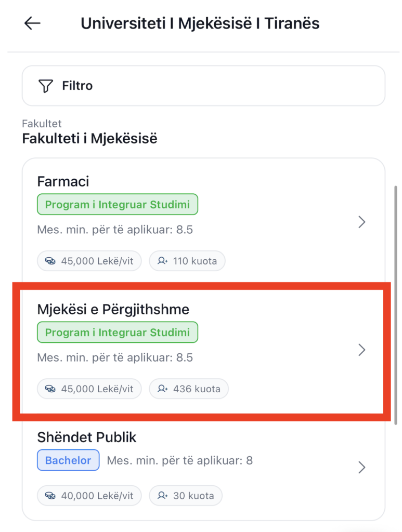Click the person icon beside 110 kuota

pos(163,261)
